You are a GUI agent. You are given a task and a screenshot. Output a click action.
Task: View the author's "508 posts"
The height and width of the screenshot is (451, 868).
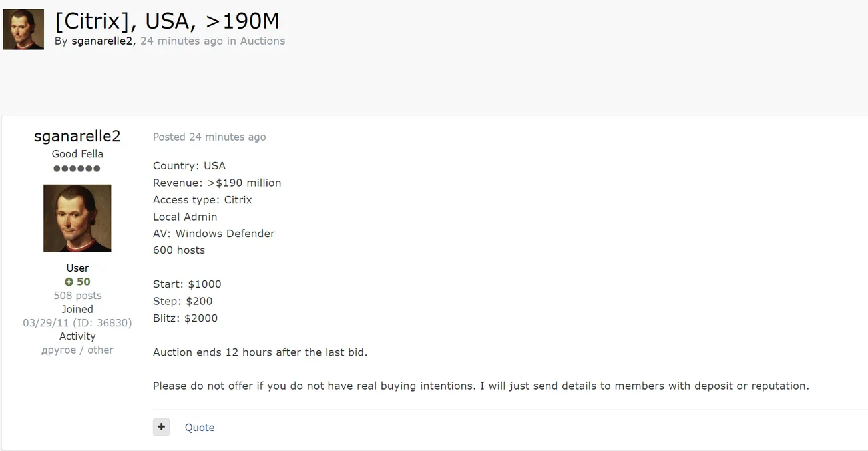click(x=77, y=296)
